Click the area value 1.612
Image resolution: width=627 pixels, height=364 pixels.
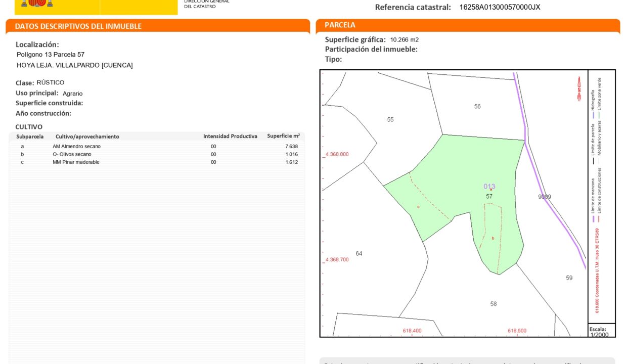292,162
